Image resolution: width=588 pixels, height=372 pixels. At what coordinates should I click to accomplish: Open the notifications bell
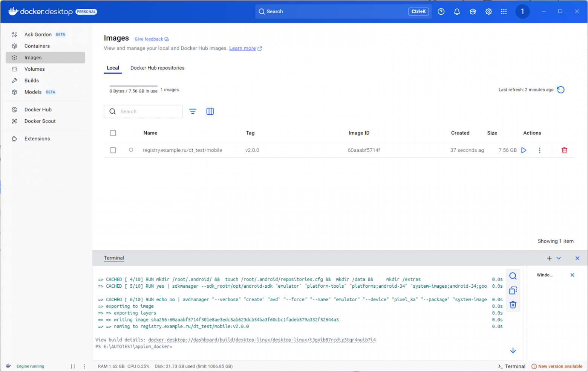click(x=457, y=12)
